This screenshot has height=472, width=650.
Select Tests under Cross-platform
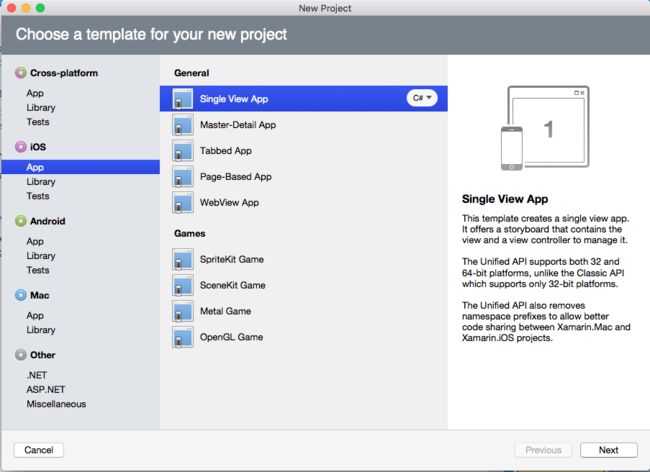38,122
